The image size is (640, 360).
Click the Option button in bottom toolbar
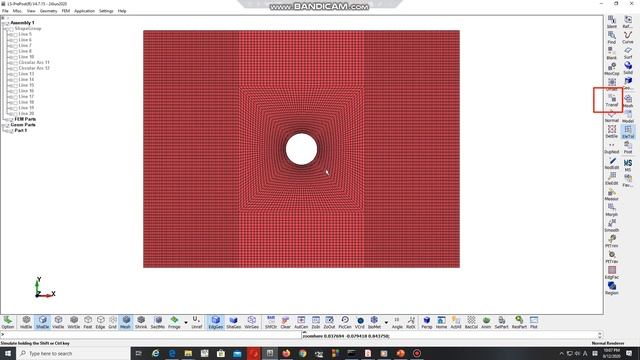coord(8,322)
